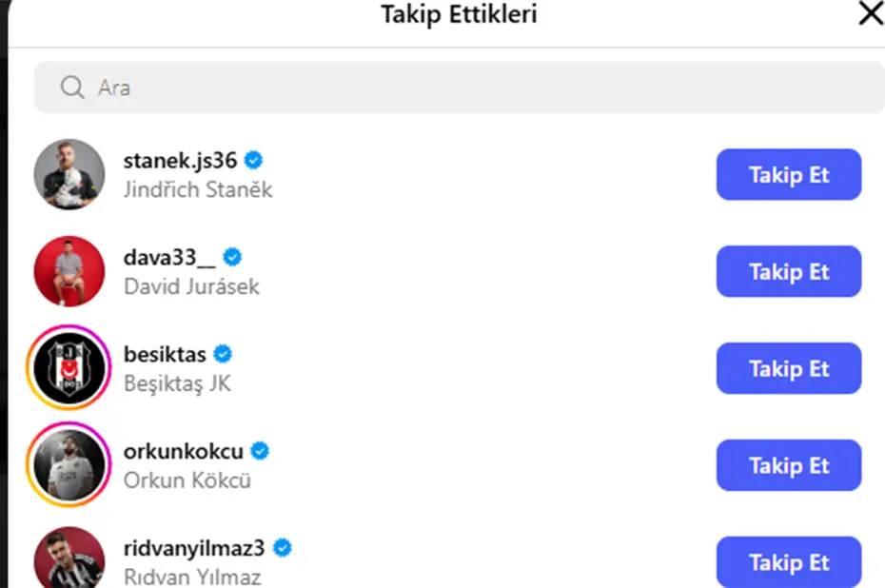Click verified badge beside orkunkokcu username

coord(260,451)
